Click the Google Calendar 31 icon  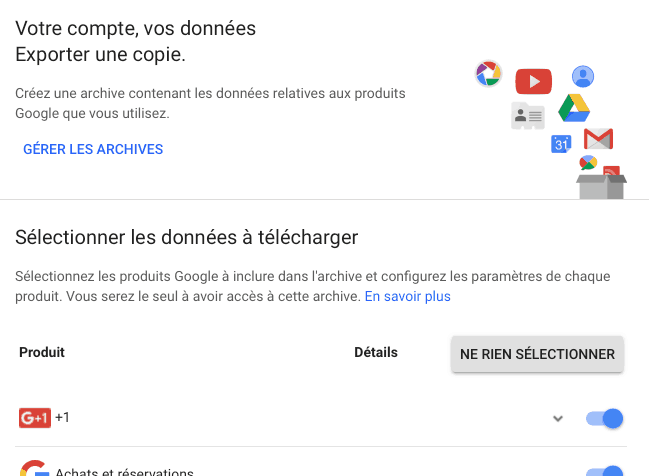tap(561, 144)
